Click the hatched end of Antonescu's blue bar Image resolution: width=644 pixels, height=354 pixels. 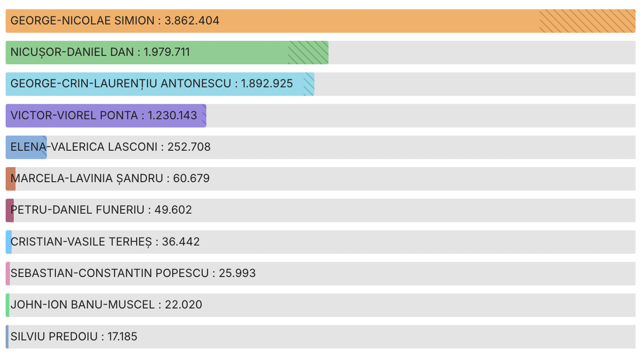point(309,84)
